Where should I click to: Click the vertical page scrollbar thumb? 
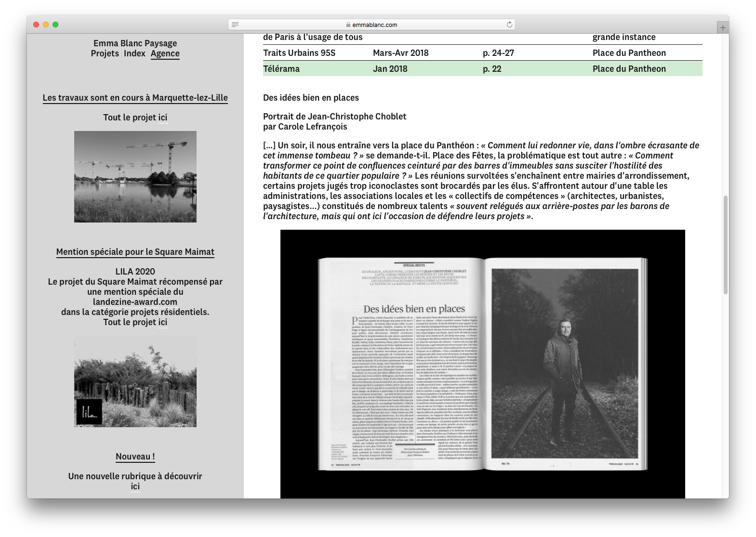(725, 245)
